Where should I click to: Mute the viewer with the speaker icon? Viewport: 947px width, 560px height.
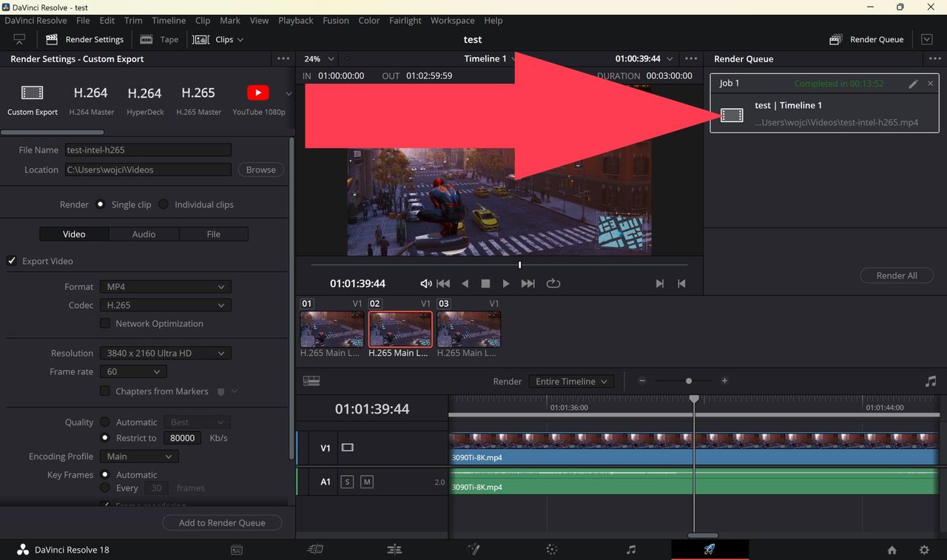coord(425,283)
